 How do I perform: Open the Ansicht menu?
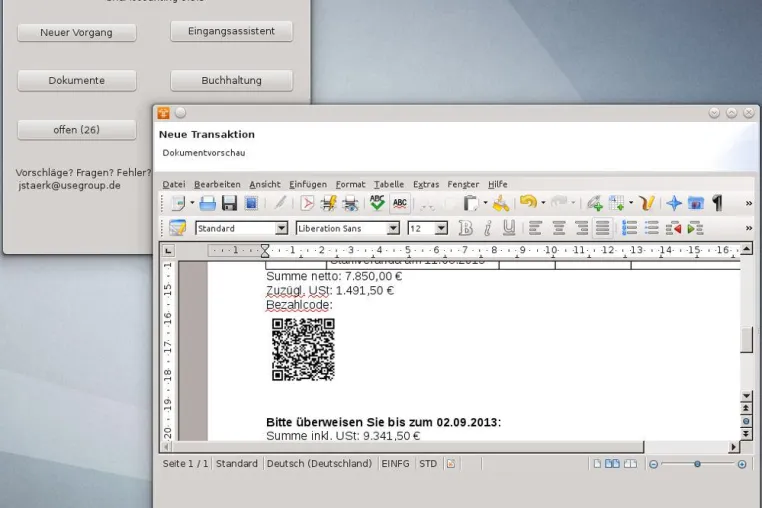click(x=265, y=184)
